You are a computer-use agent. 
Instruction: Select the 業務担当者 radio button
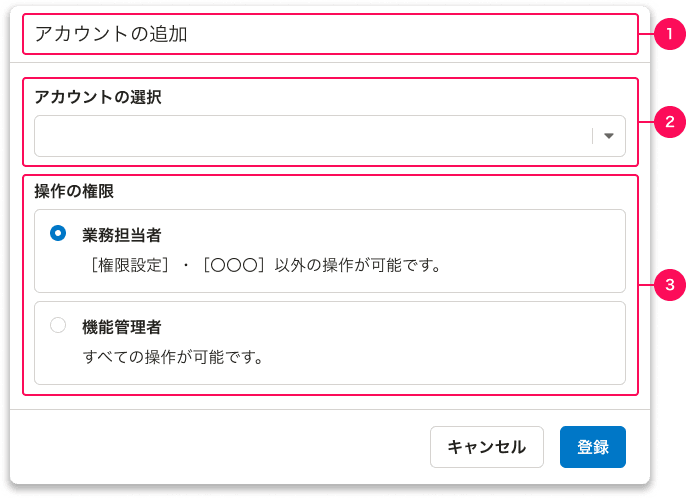pyautogui.click(x=58, y=233)
